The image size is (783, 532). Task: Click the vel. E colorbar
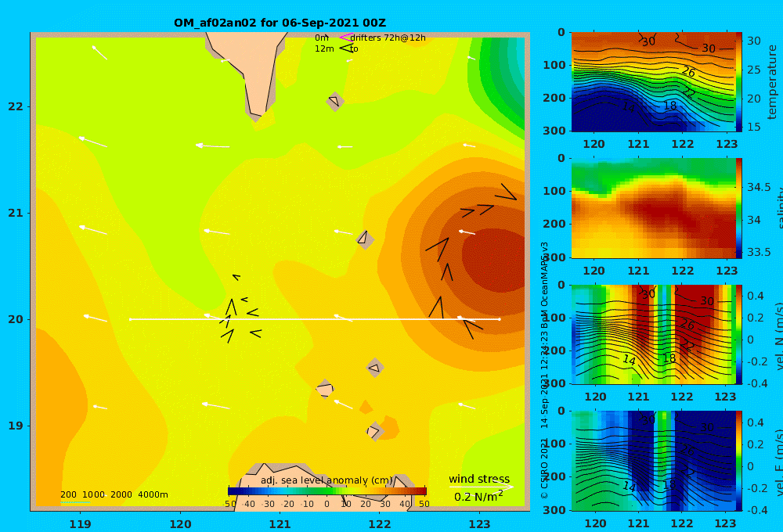(739, 461)
